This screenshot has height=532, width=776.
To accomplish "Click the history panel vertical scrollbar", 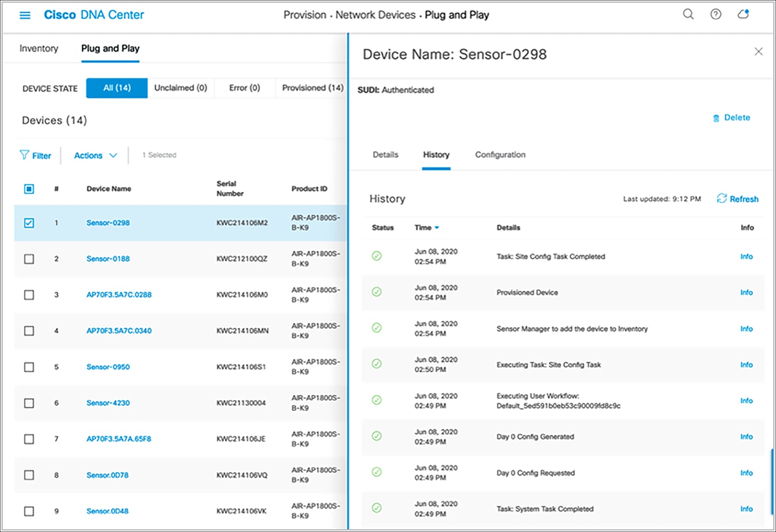I will 772,482.
